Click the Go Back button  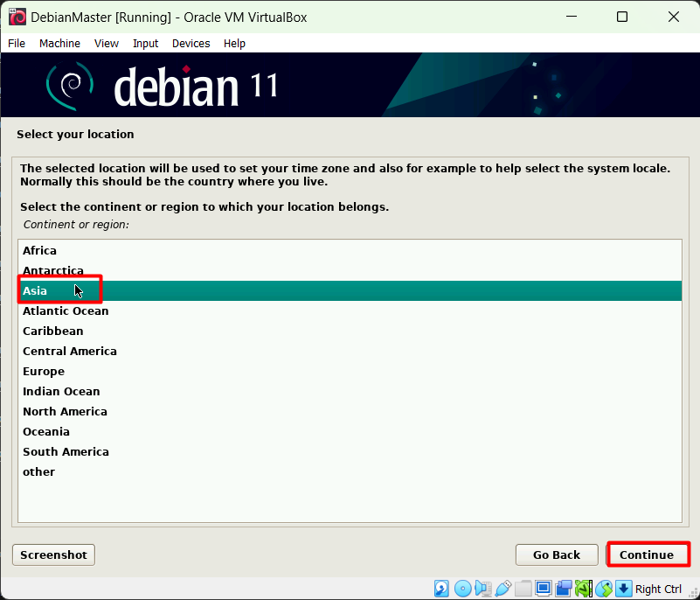pos(557,555)
